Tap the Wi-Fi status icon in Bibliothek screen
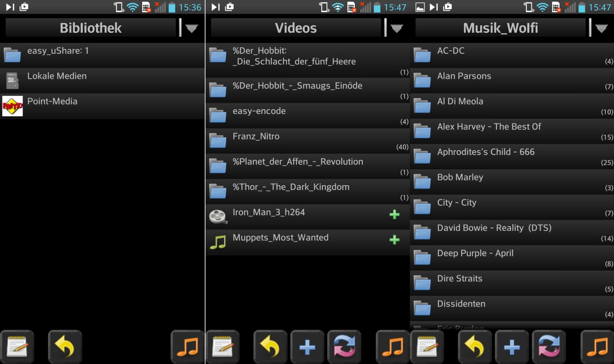This screenshot has height=364, width=614. point(133,7)
